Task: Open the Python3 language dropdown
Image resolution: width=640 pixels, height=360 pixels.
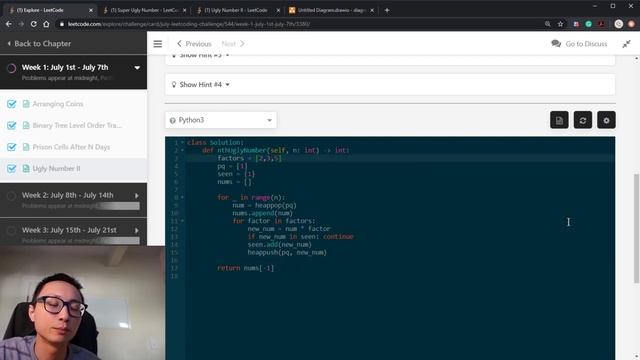Action: (x=221, y=120)
